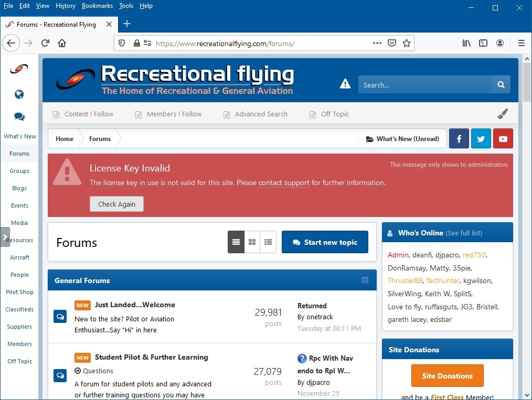The width and height of the screenshot is (532, 400).
Task: Open the Twitter social button
Action: [481, 138]
